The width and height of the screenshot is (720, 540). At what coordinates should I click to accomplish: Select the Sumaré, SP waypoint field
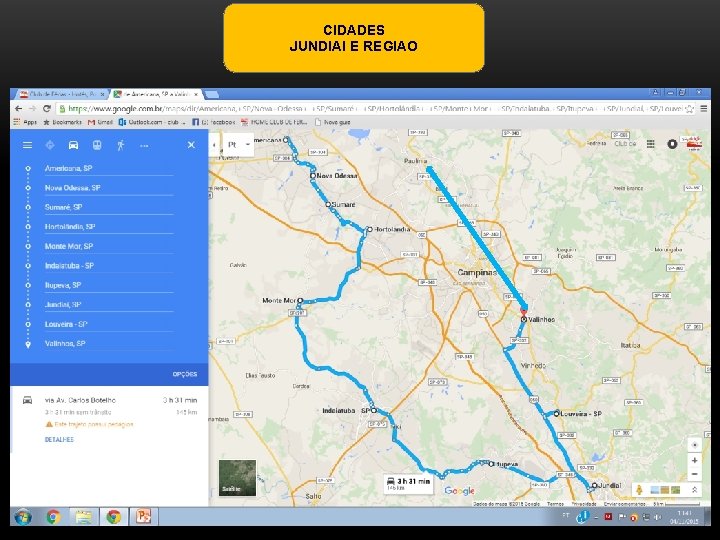tap(109, 207)
